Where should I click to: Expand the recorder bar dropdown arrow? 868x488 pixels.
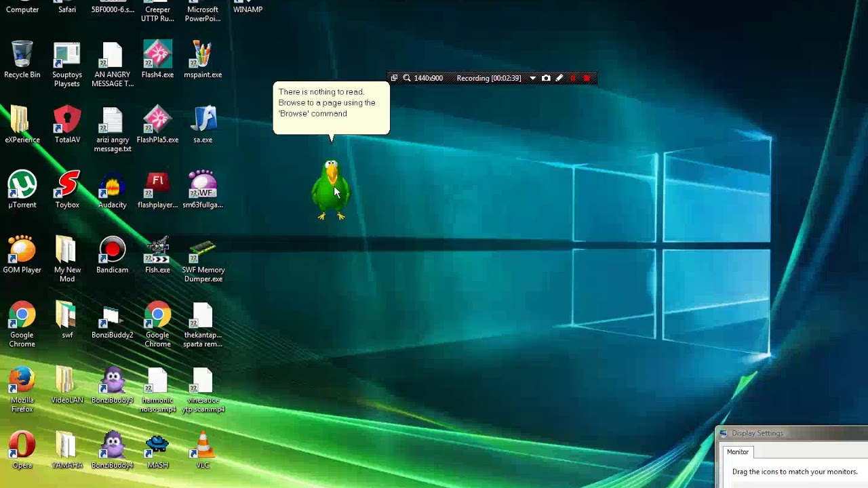click(x=532, y=78)
